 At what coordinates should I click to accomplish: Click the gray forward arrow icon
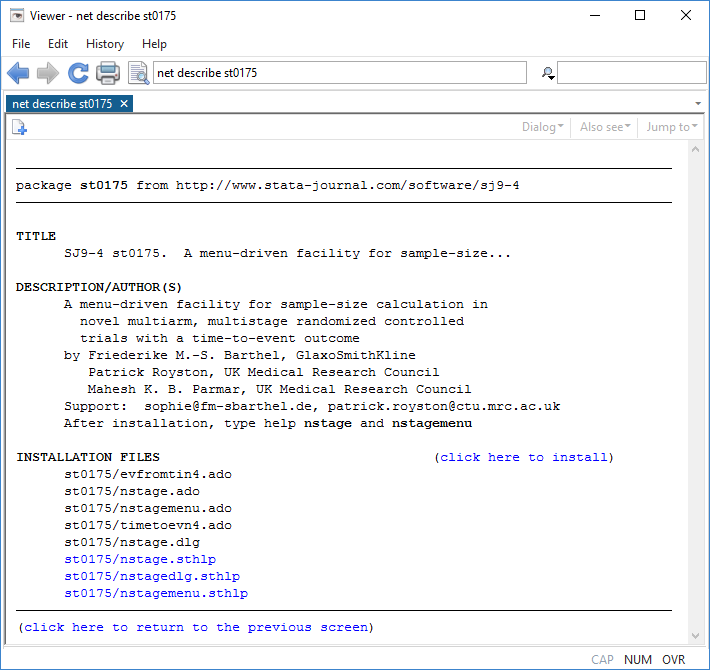point(48,72)
